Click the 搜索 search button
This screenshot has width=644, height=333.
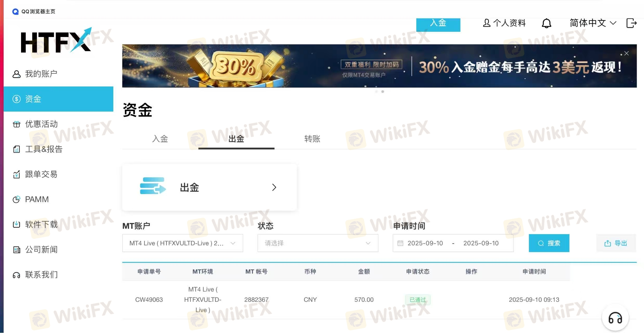(549, 243)
